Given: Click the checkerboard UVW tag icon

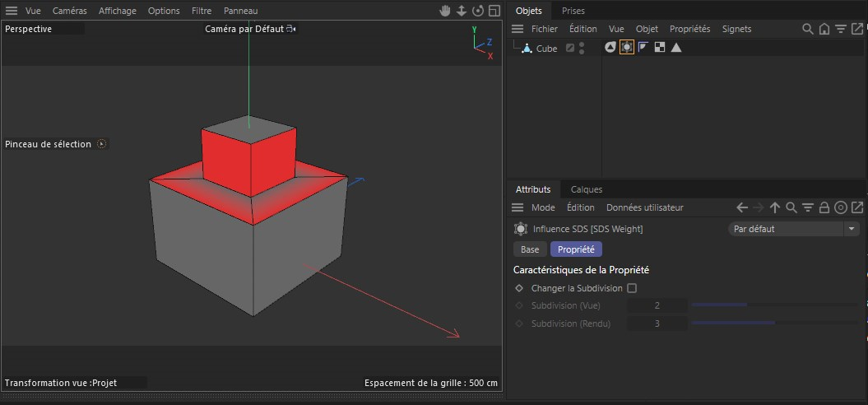Looking at the screenshot, I should pyautogui.click(x=659, y=48).
